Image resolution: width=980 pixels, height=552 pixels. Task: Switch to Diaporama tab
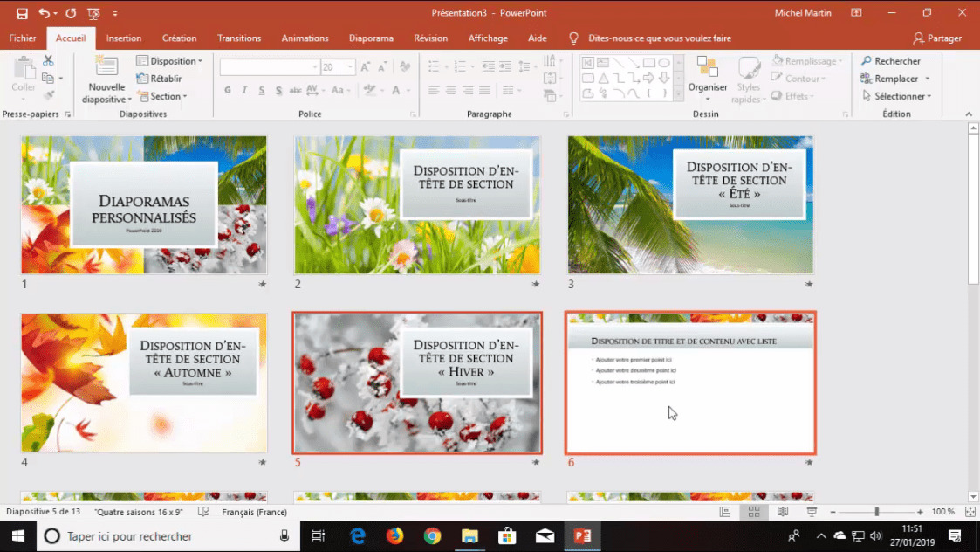point(371,38)
